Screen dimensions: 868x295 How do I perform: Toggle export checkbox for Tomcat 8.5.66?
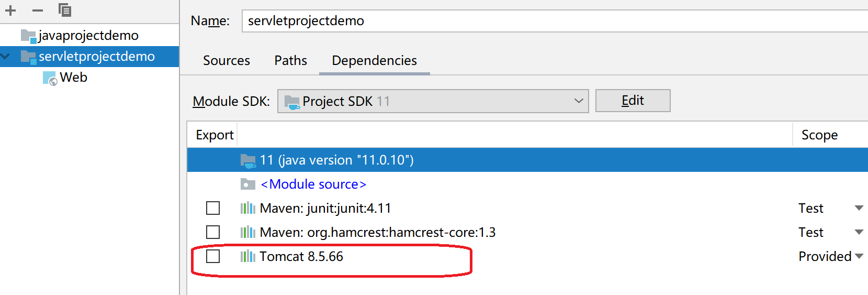[x=213, y=256]
